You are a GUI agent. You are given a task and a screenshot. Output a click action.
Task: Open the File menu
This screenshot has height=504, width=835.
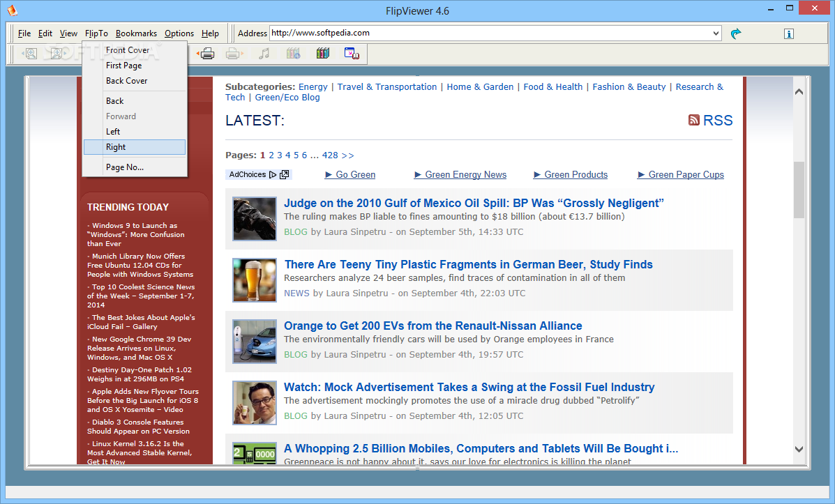[24, 33]
